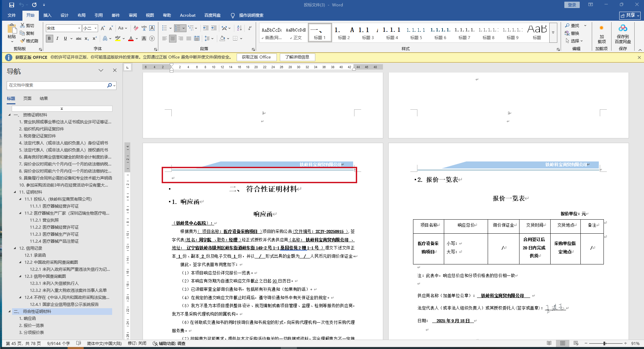Screen dimensions: 644x349
Task: Switch to the 布局 ribbon tab
Action: click(82, 15)
